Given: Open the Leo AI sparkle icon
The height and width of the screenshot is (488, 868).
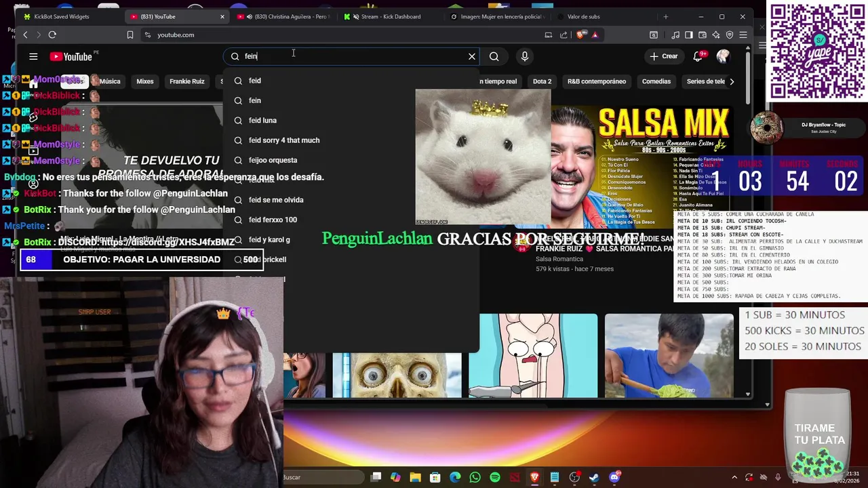Looking at the screenshot, I should [x=716, y=35].
